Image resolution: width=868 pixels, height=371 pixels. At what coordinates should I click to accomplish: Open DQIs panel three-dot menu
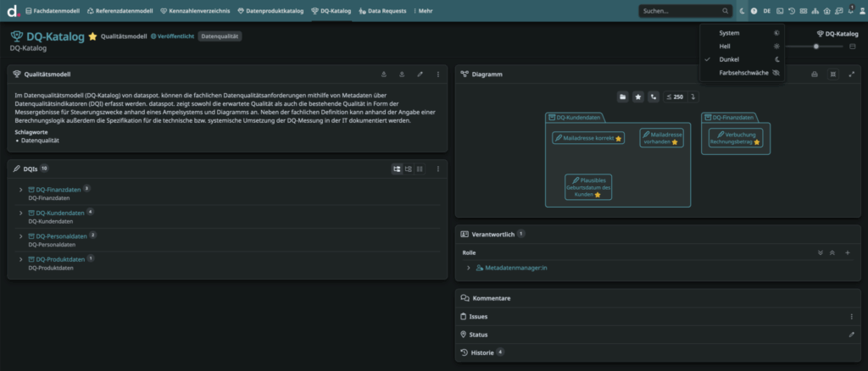tap(438, 169)
